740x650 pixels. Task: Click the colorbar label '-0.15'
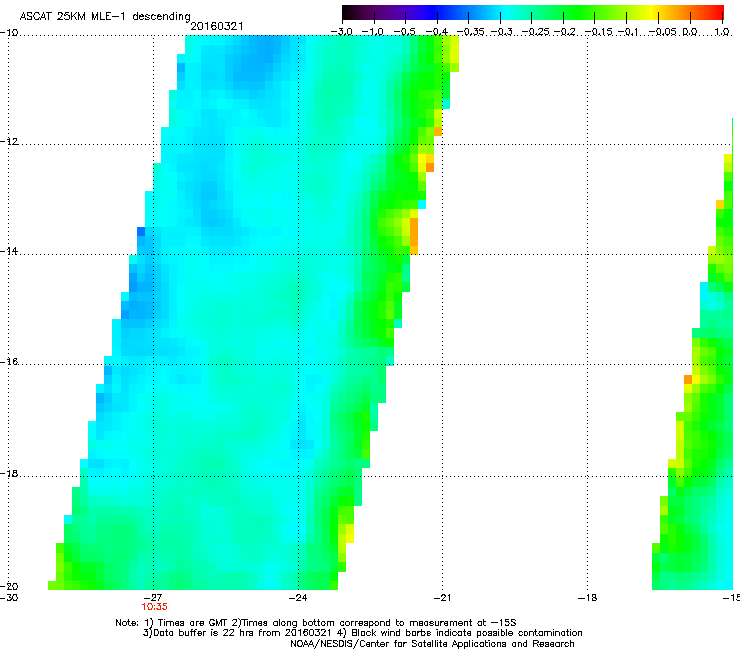click(x=598, y=32)
